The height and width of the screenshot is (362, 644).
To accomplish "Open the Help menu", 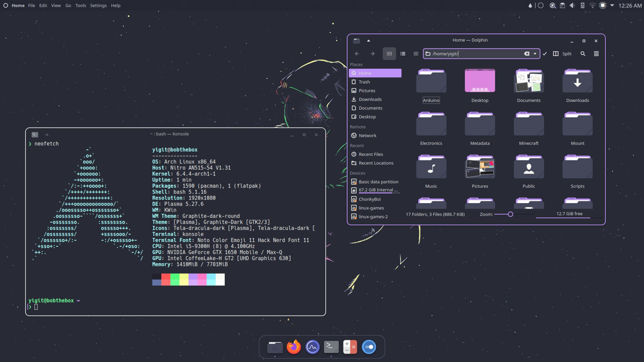I will [115, 5].
